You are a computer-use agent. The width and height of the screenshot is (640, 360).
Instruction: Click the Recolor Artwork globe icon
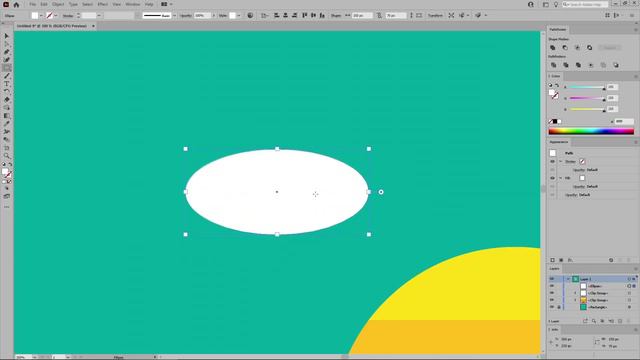(x=250, y=16)
